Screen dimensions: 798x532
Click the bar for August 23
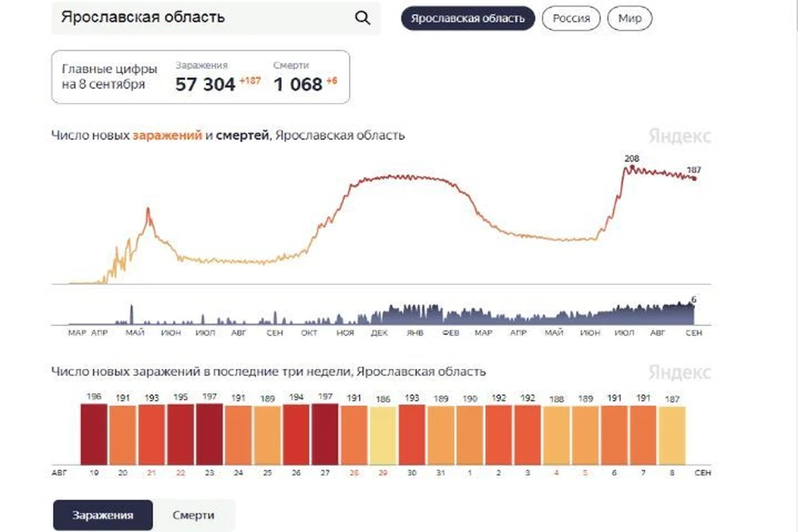(x=209, y=434)
